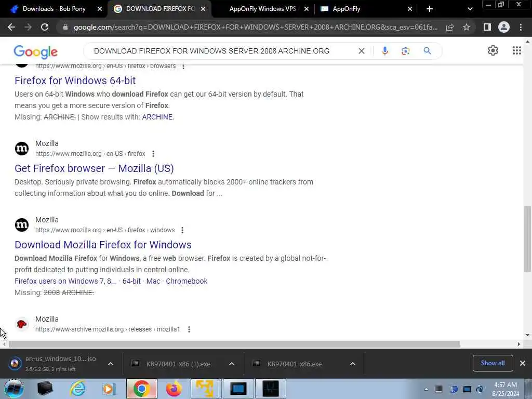Click the vertical page scrollbar thumb

pyautogui.click(x=527, y=238)
